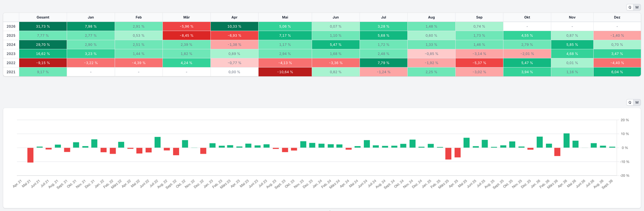Select the 2023 row label
Screen dimensions: 644x211
11,53
